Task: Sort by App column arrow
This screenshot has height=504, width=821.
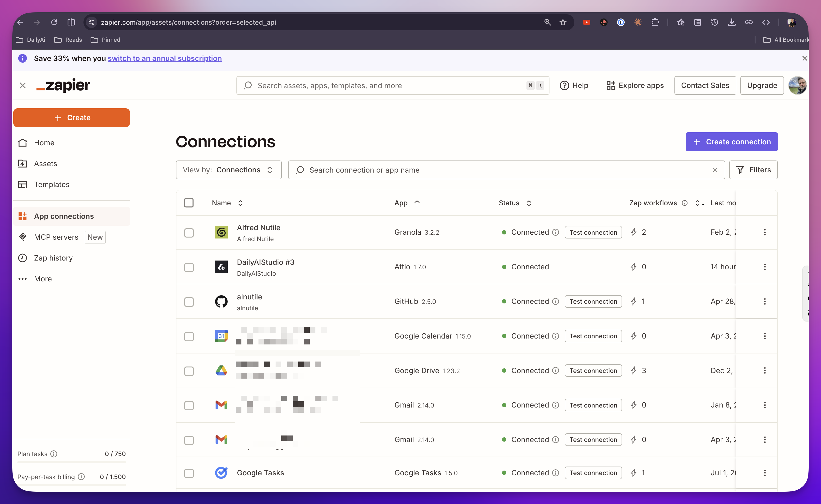Action: pyautogui.click(x=417, y=203)
